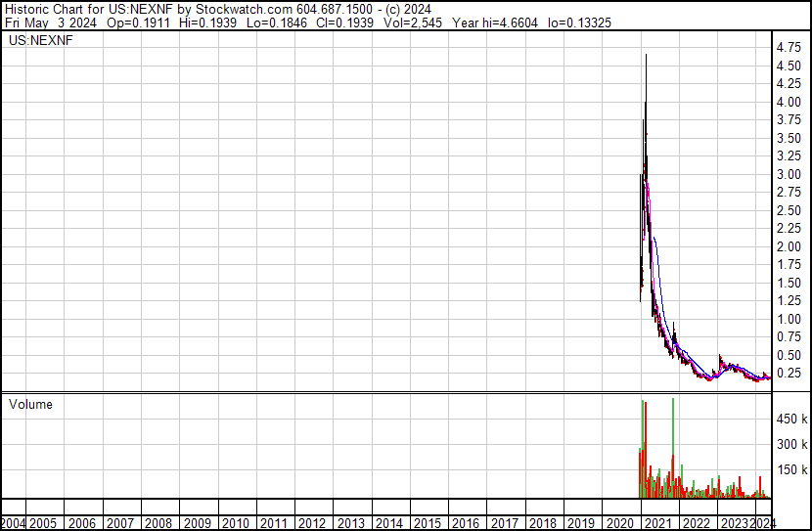The image size is (812, 531).
Task: Click the 150 k volume axis label
Action: tap(791, 469)
